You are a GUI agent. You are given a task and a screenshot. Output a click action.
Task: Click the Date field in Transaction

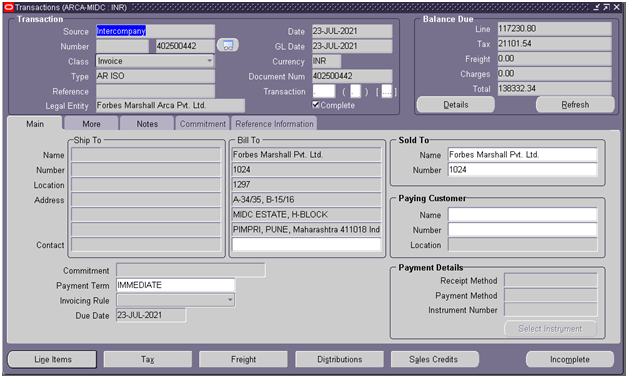[352, 31]
